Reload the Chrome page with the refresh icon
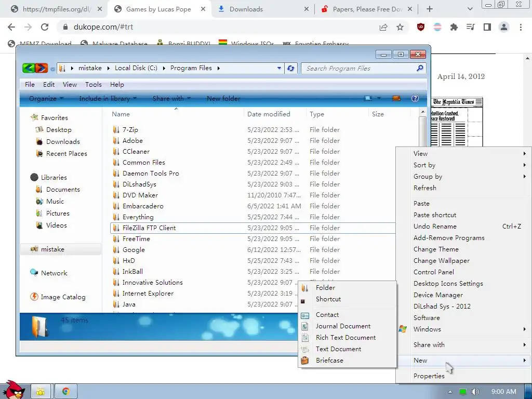Screen dimensions: 532x399 coord(45,27)
